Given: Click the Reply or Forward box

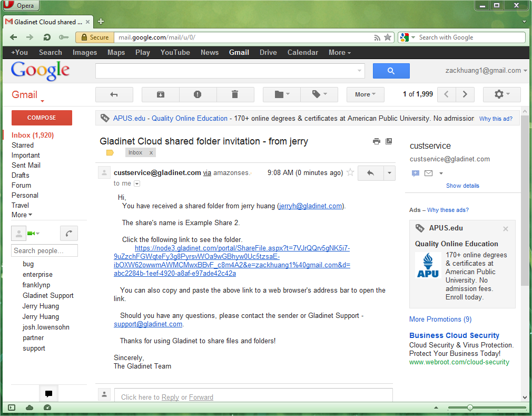Looking at the screenshot, I should [x=253, y=396].
